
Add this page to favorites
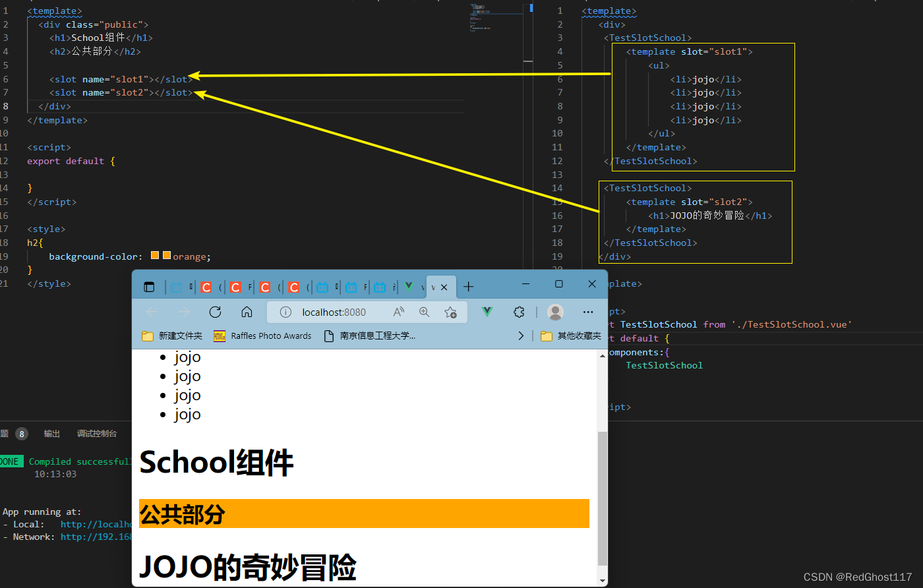(450, 312)
